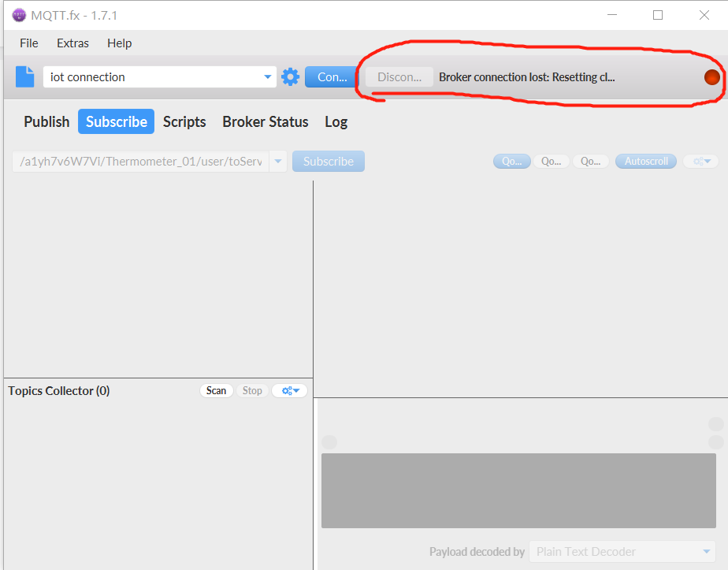Open subscribe options gears dropdown near Autoscroll
This screenshot has height=570, width=728.
click(x=701, y=161)
